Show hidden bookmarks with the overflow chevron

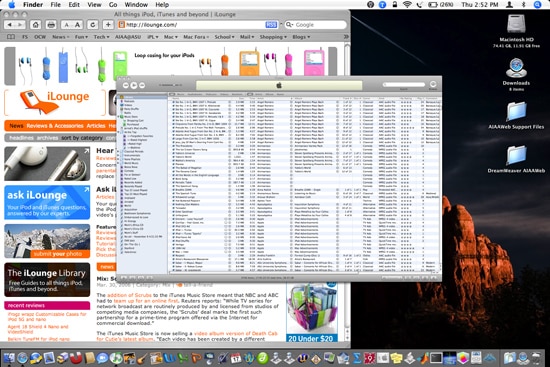[346, 37]
